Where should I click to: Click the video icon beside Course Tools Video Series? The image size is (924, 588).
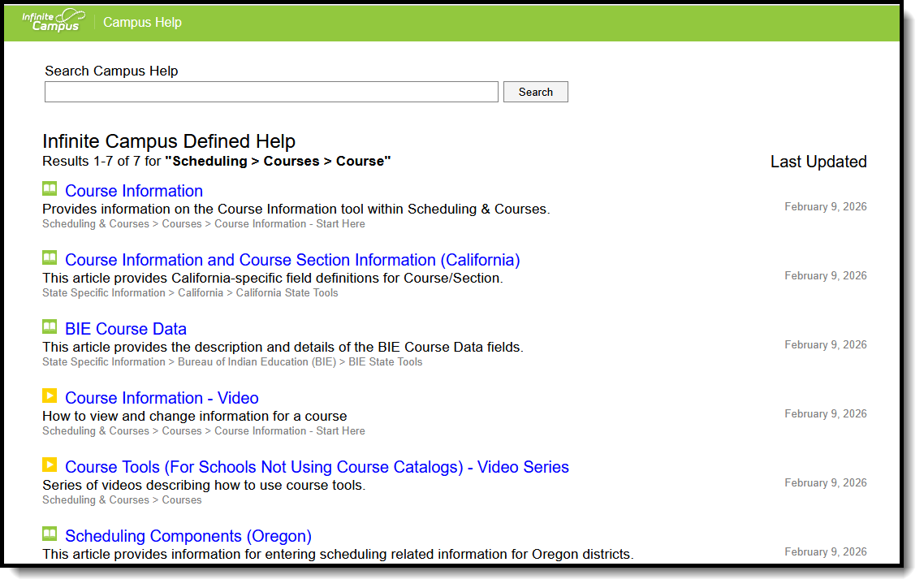[x=50, y=465]
